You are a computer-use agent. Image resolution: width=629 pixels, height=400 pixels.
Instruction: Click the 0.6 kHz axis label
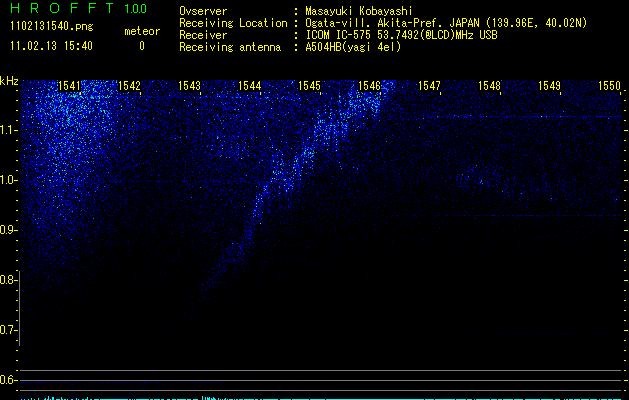click(8, 380)
